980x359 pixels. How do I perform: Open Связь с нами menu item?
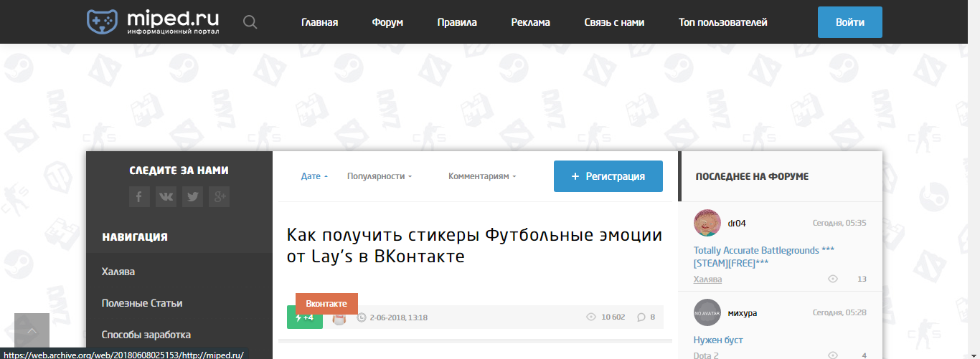(x=614, y=22)
